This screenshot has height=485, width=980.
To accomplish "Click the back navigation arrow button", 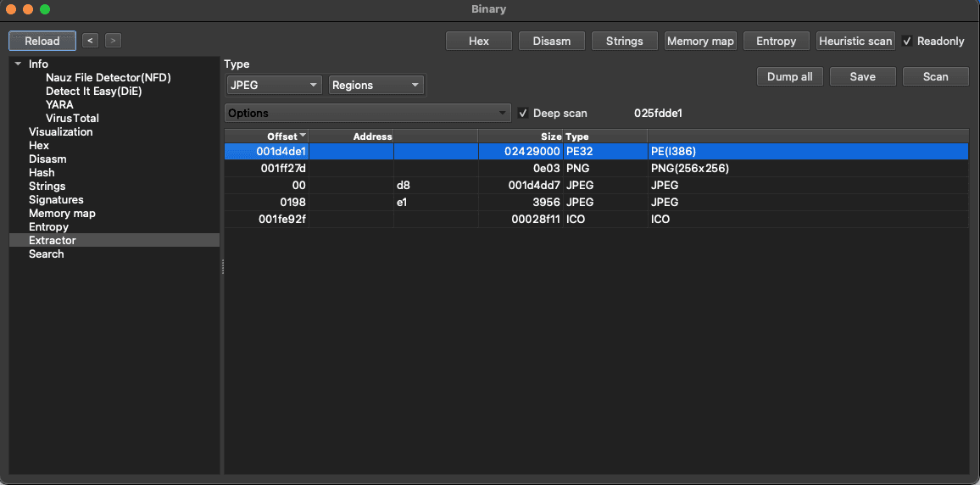I will (x=90, y=41).
